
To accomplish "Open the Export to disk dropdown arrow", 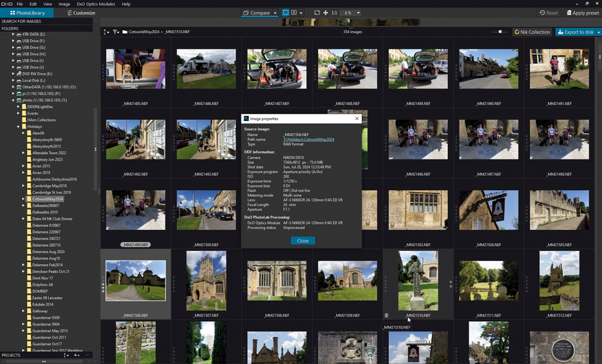I will [598, 32].
